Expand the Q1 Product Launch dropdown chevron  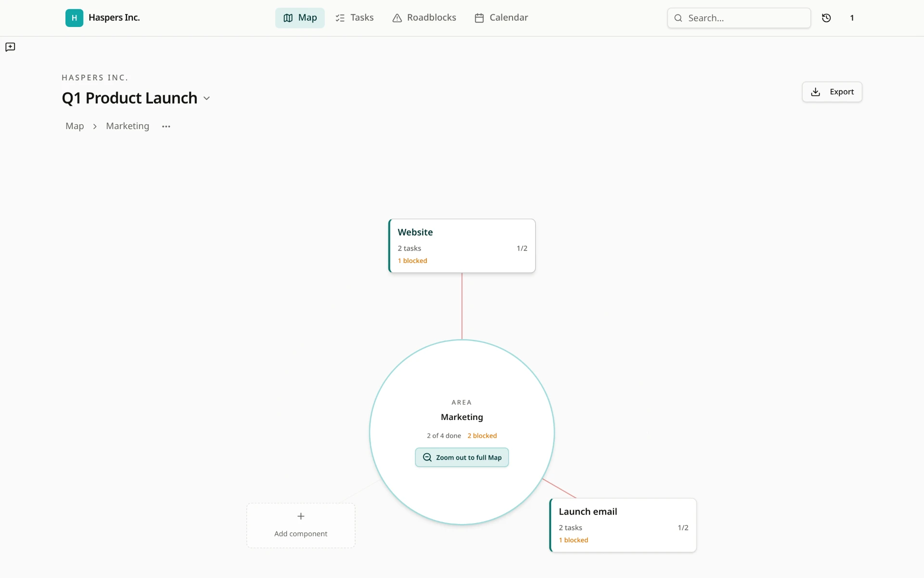pos(206,98)
